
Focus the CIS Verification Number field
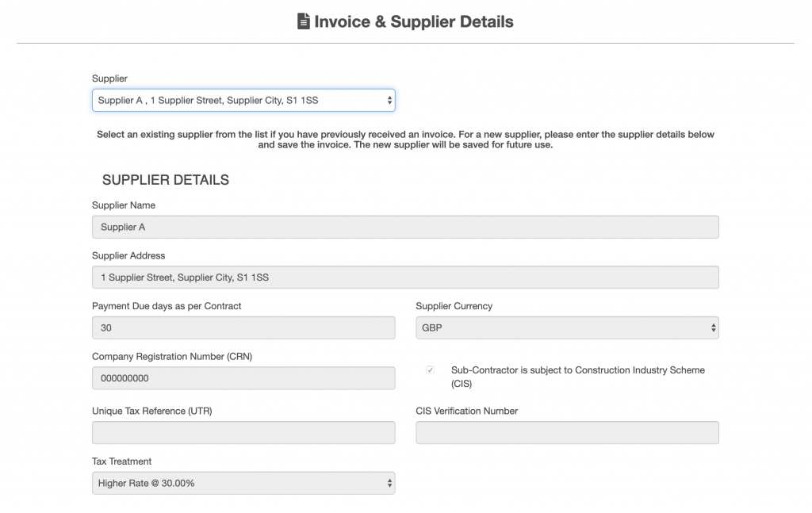click(567, 433)
